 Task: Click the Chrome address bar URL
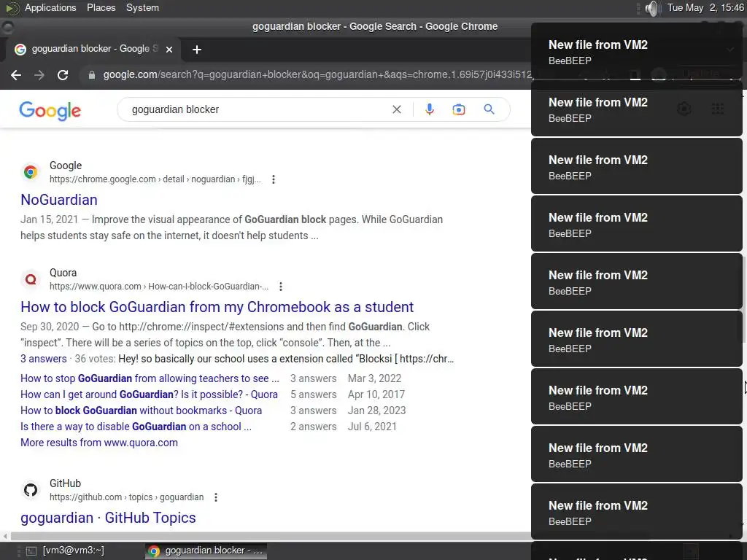[x=317, y=75]
